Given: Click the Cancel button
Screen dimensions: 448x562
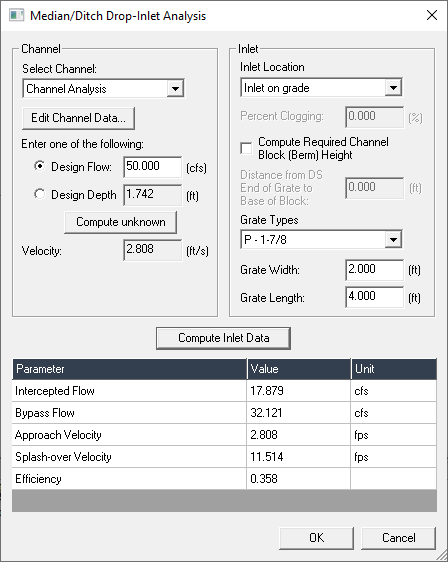Looking at the screenshot, I should tap(399, 538).
